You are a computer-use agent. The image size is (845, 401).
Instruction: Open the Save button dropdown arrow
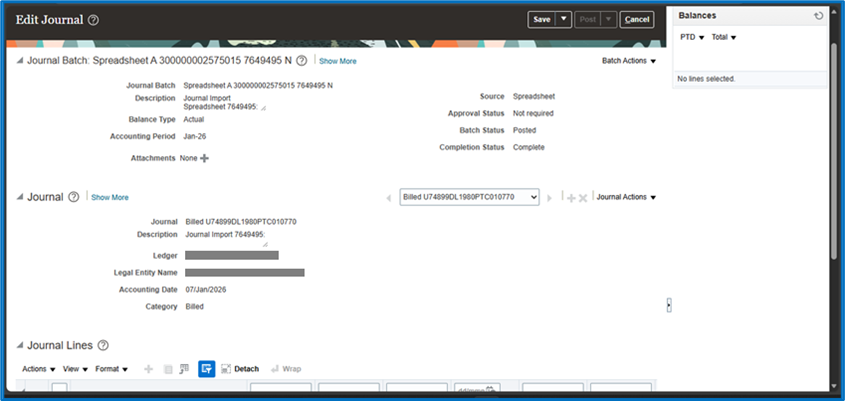point(564,19)
